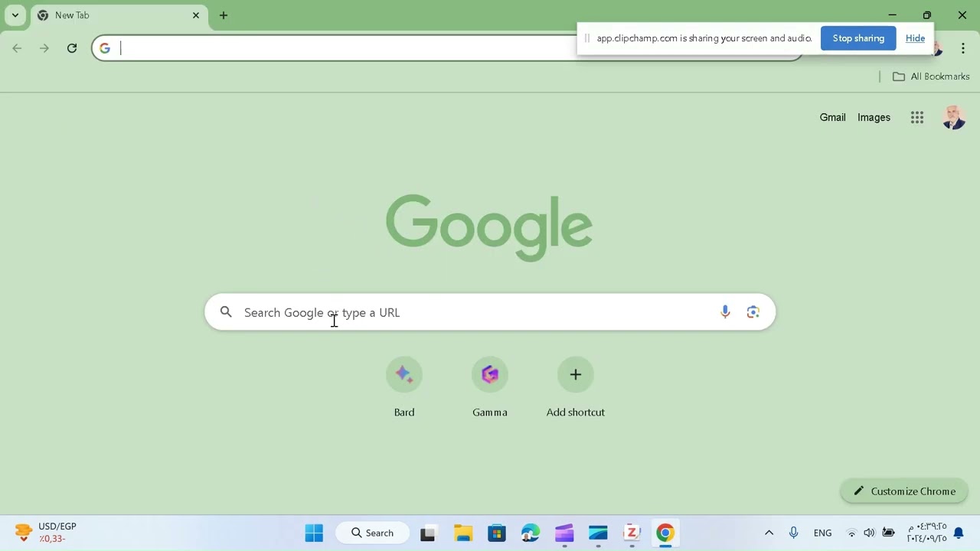Image resolution: width=980 pixels, height=551 pixels.
Task: Open the Google apps grid
Action: click(917, 117)
